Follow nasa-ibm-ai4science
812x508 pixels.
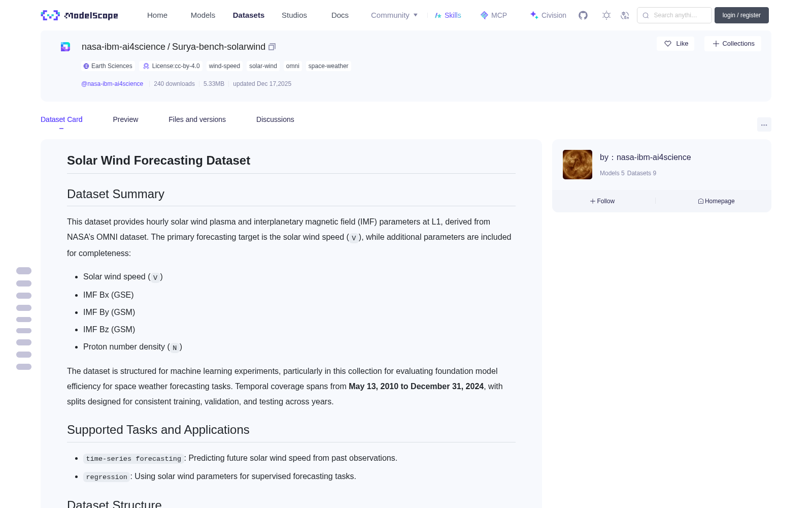pos(602,201)
